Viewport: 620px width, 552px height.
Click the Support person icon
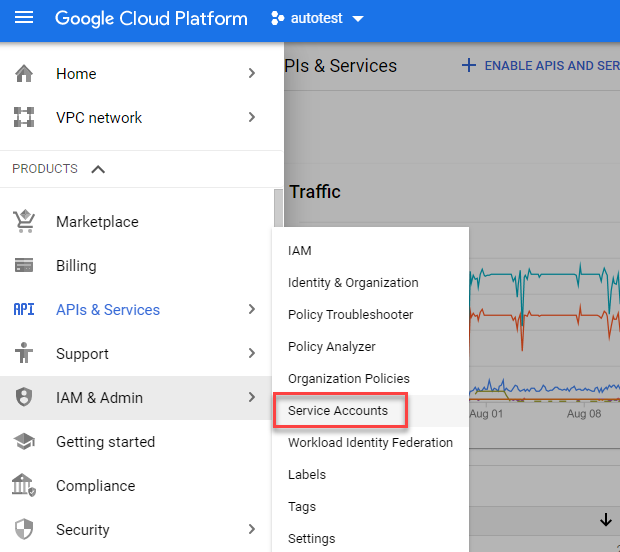tap(24, 353)
